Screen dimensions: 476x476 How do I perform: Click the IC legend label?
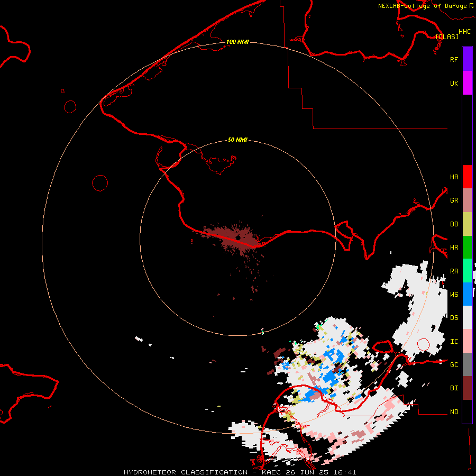point(454,342)
